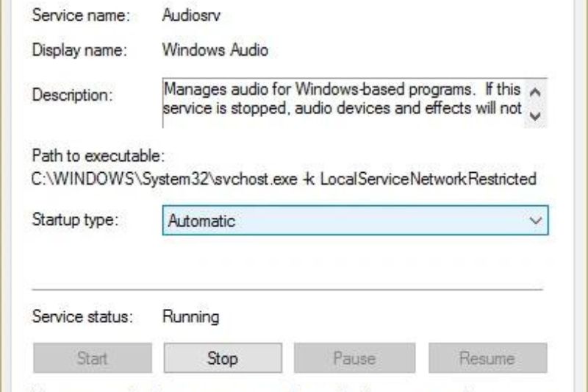This screenshot has height=392, width=588.
Task: Select the Audiosrv service name value
Action: point(191,15)
